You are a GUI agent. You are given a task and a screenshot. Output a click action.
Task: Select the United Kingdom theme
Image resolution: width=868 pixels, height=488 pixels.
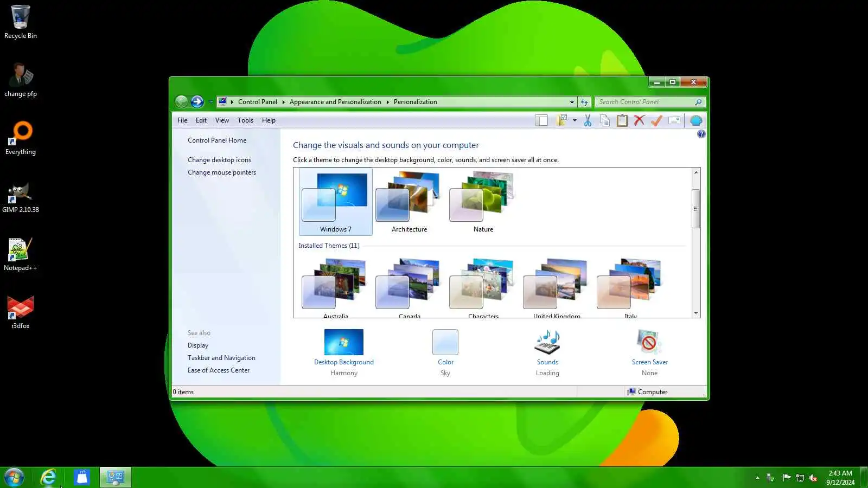pos(557,287)
